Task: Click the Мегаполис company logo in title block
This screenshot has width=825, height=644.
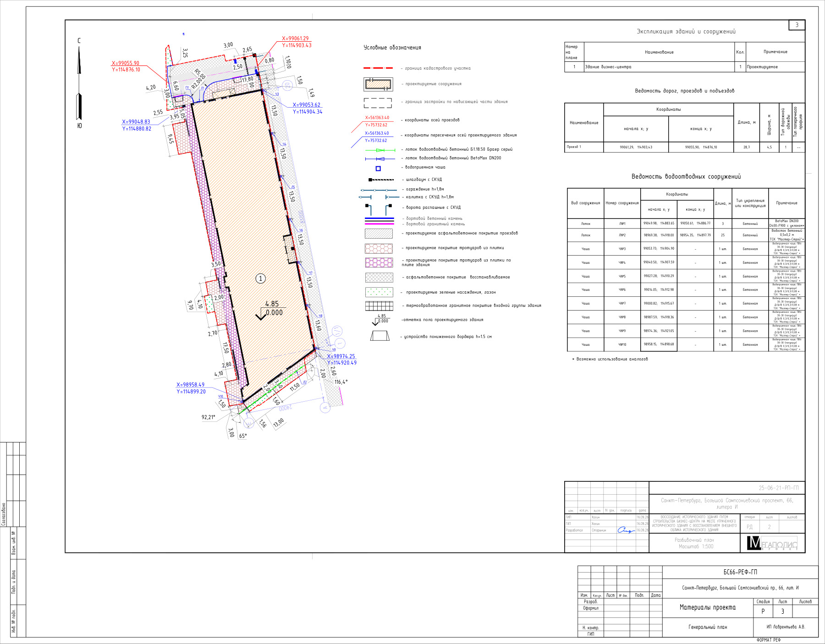Action: (773, 543)
